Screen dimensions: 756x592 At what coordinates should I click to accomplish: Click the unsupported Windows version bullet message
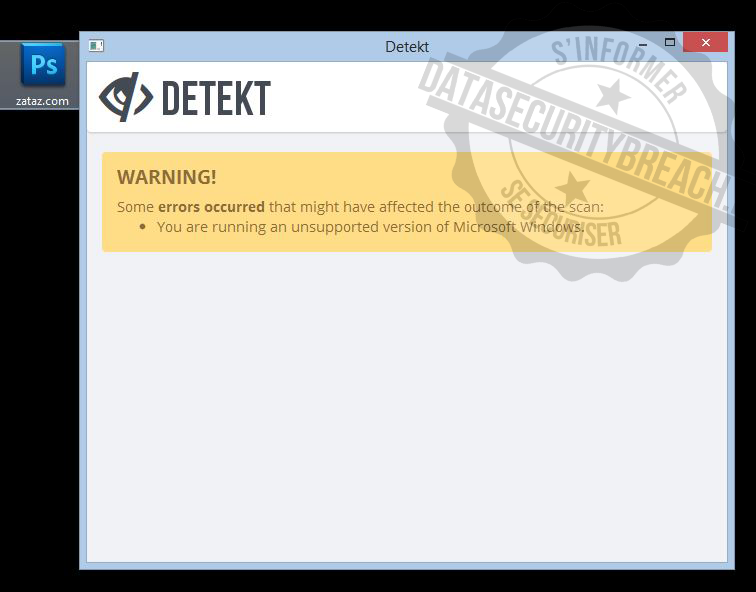(370, 227)
